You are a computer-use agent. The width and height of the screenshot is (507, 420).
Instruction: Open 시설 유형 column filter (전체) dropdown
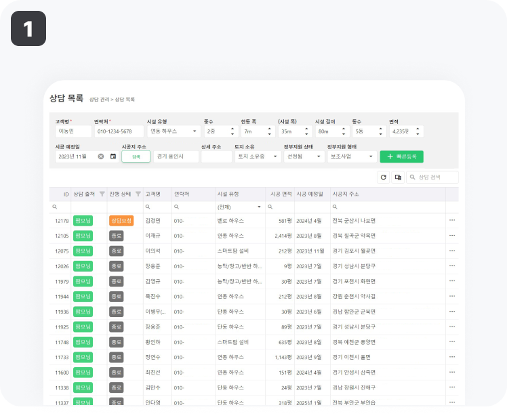pyautogui.click(x=258, y=207)
